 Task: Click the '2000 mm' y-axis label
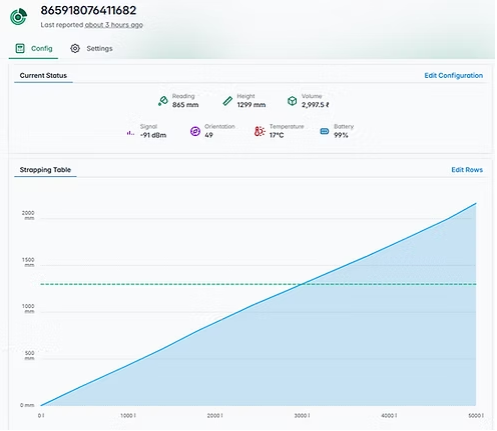coord(28,215)
